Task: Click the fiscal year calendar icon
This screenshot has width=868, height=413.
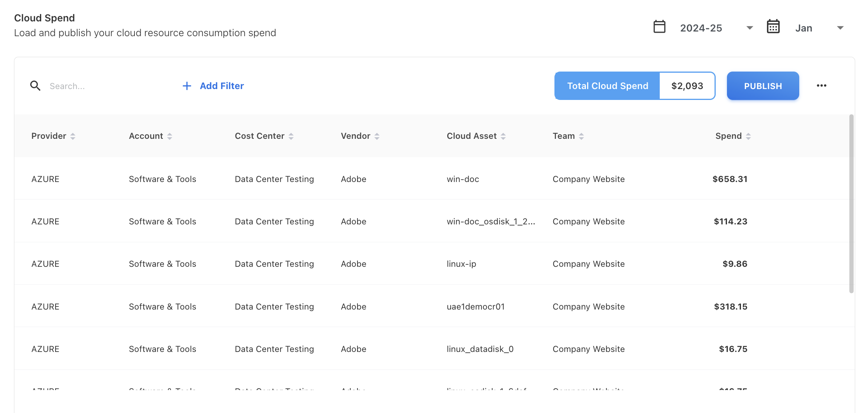Action: coord(659,27)
